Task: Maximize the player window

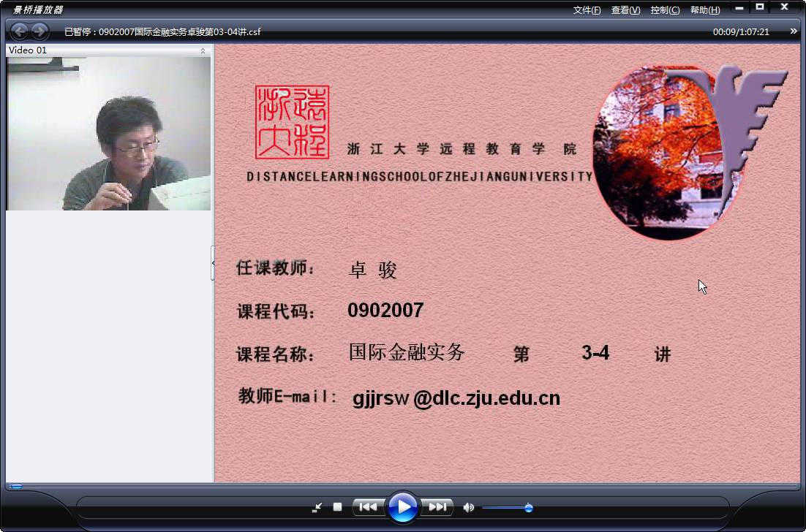Action: pos(760,7)
